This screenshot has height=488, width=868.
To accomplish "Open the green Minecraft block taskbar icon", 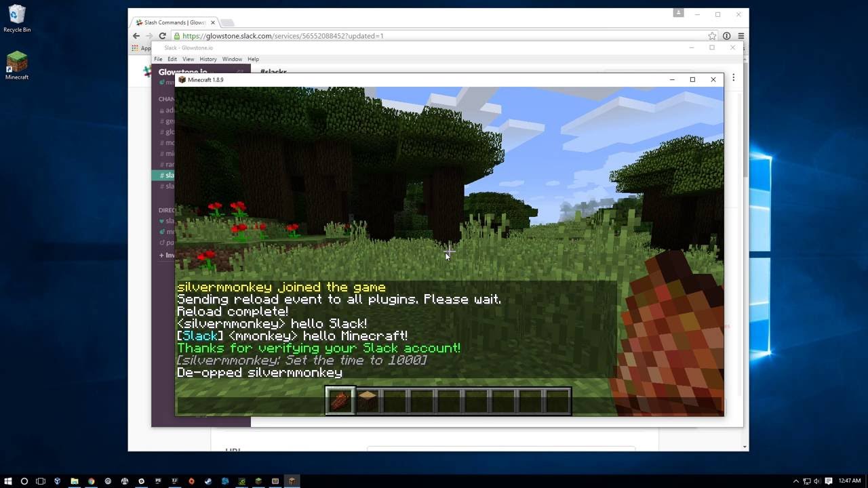I will click(258, 481).
